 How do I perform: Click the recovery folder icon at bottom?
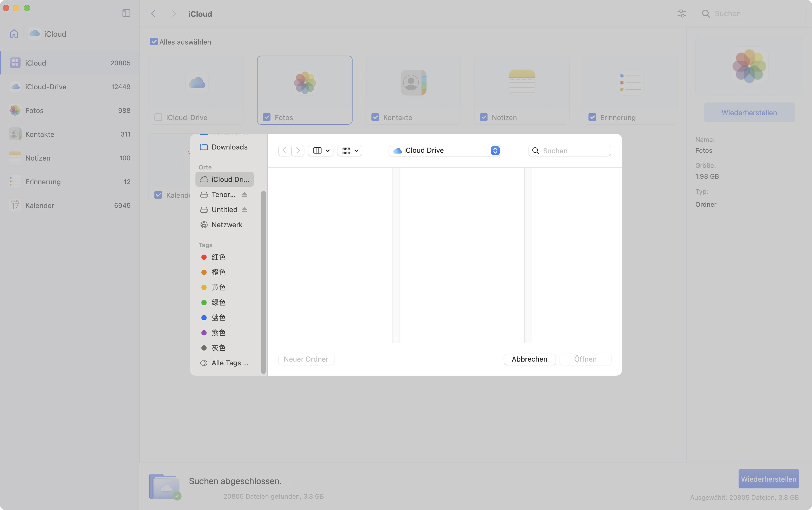pos(165,487)
